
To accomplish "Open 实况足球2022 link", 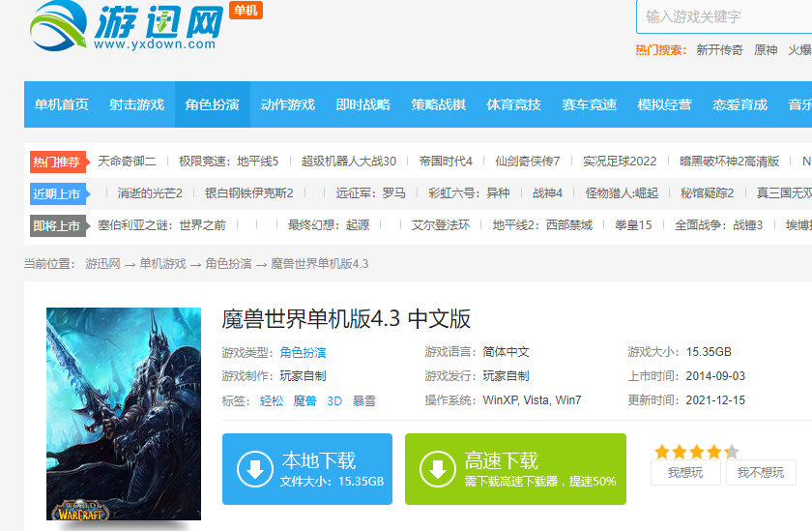I will (x=620, y=162).
